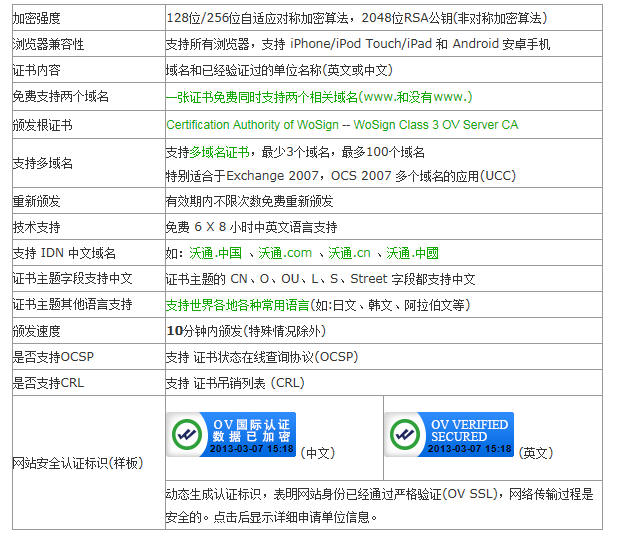Open the link 沃通.cn

click(349, 253)
